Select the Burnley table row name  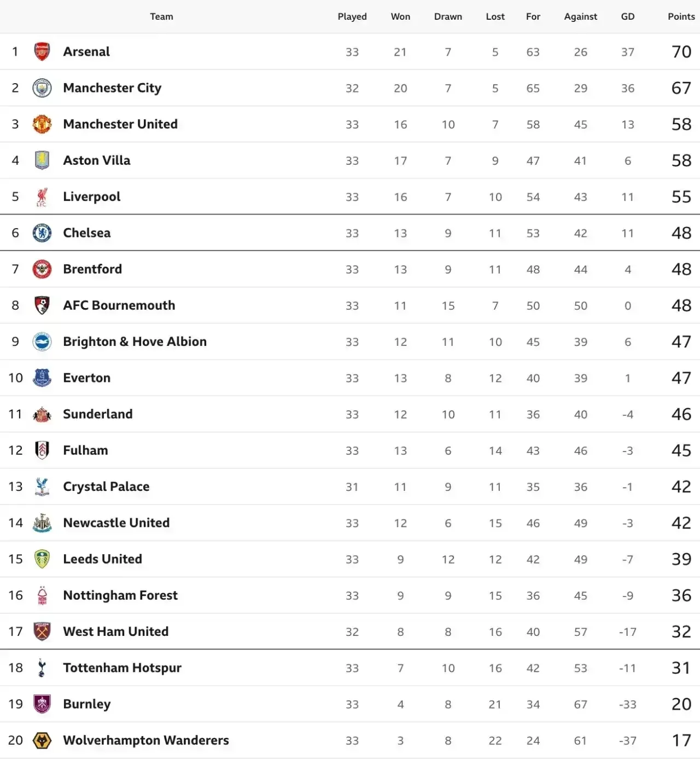(x=87, y=704)
